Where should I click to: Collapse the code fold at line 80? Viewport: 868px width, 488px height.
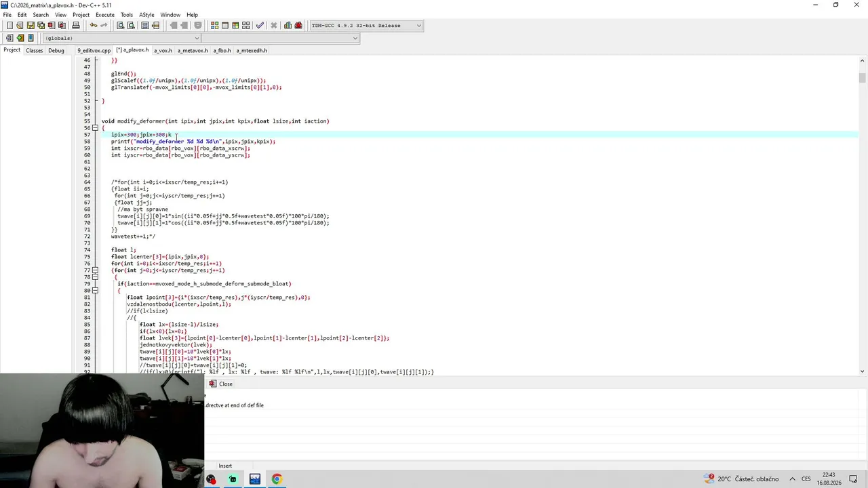[95, 291]
